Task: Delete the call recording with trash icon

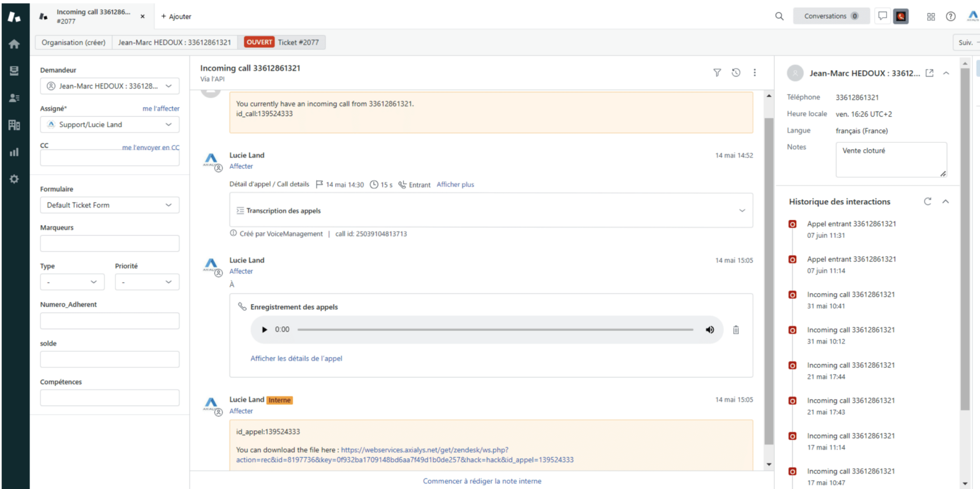Action: pyautogui.click(x=736, y=330)
